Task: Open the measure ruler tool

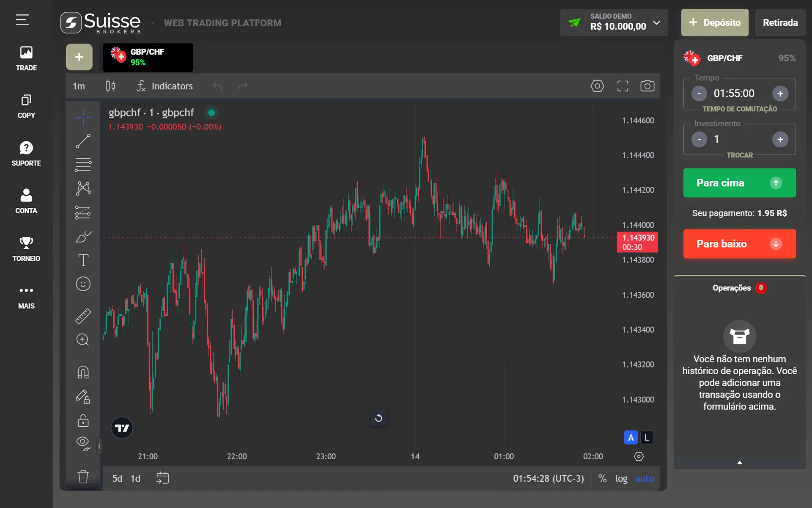Action: point(83,316)
